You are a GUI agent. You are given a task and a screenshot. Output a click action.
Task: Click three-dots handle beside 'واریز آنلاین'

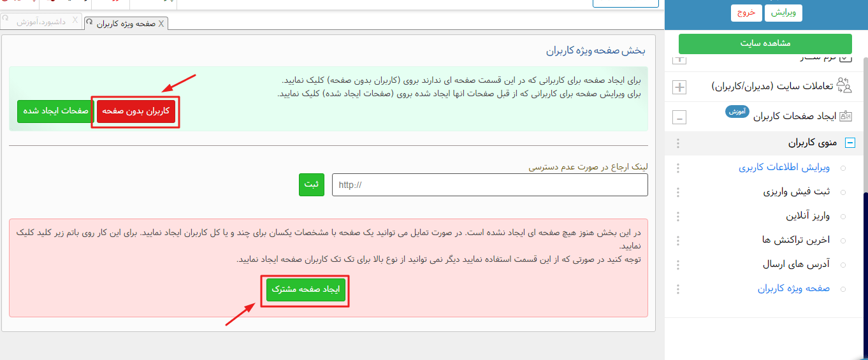677,217
